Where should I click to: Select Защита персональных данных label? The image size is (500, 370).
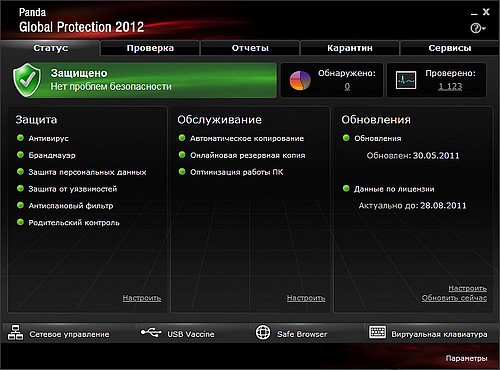coord(87,172)
